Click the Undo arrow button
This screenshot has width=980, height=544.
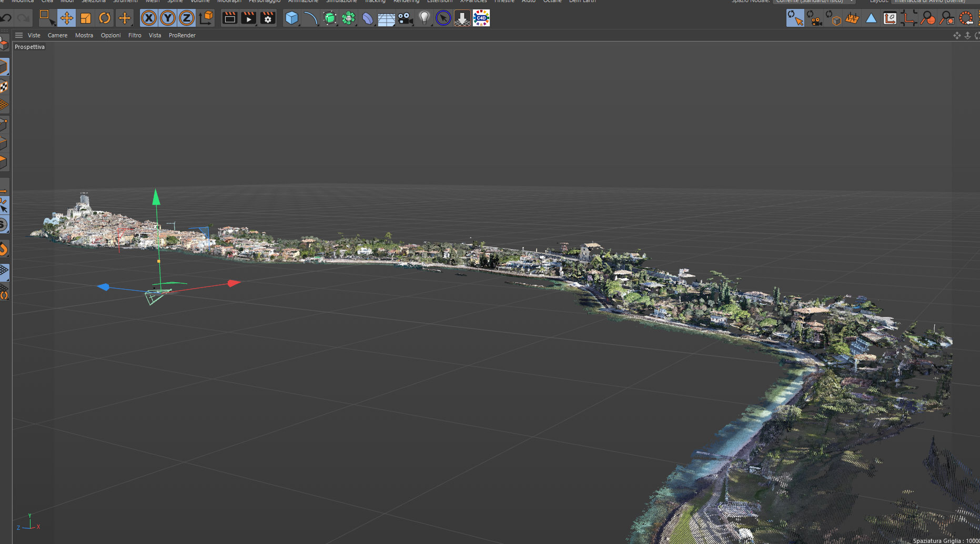(x=6, y=18)
